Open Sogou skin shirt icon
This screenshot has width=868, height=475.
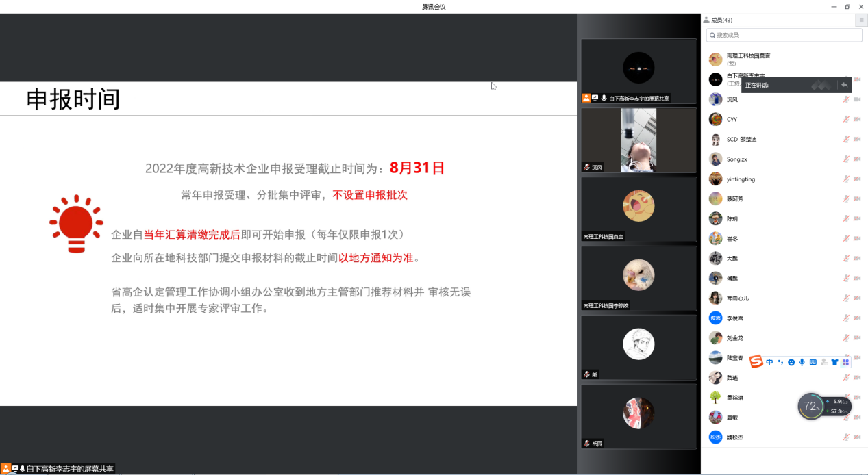click(x=834, y=362)
